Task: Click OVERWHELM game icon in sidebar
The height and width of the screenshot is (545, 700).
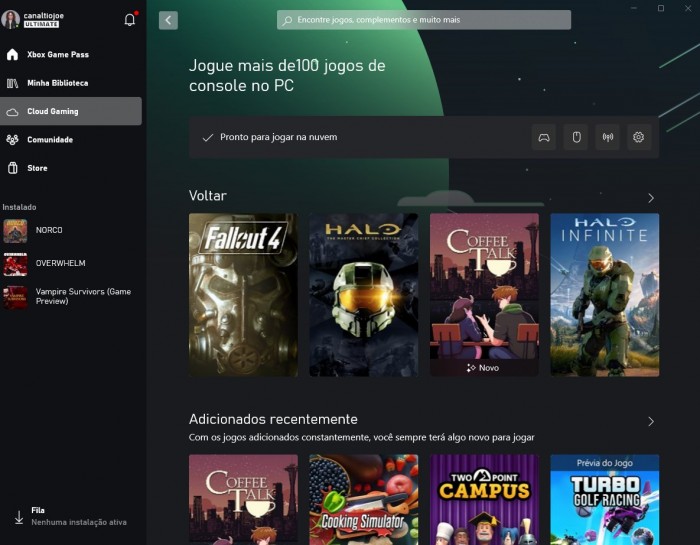Action: pyautogui.click(x=15, y=264)
